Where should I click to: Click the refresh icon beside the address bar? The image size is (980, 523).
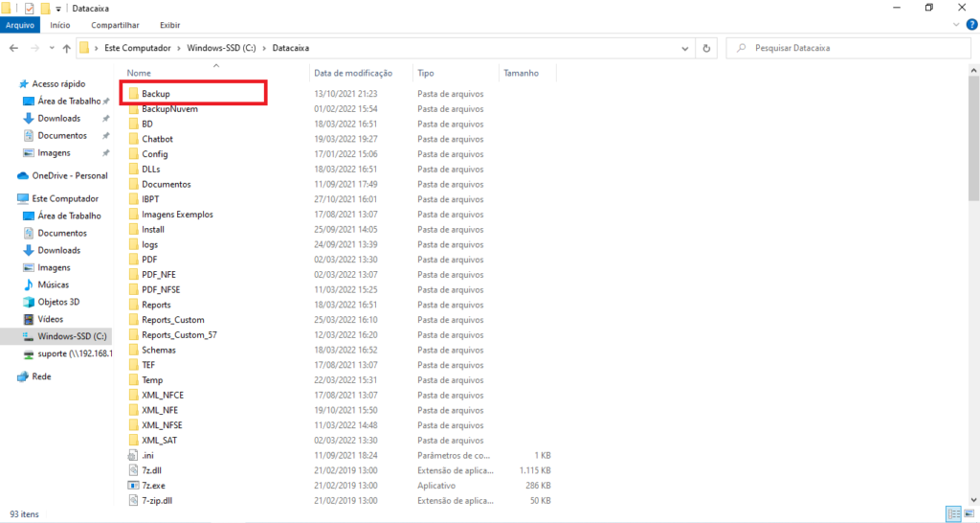[707, 47]
